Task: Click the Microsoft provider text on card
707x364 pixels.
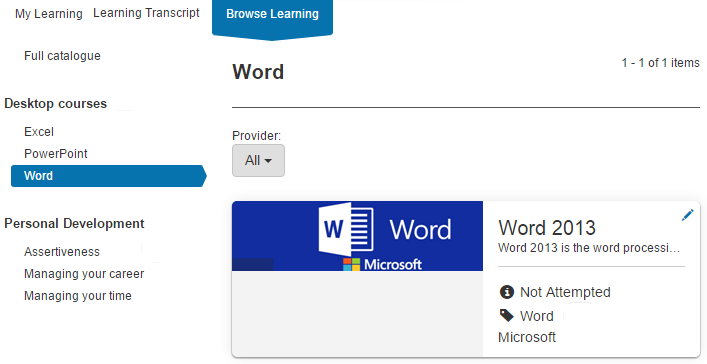Action: (x=527, y=337)
